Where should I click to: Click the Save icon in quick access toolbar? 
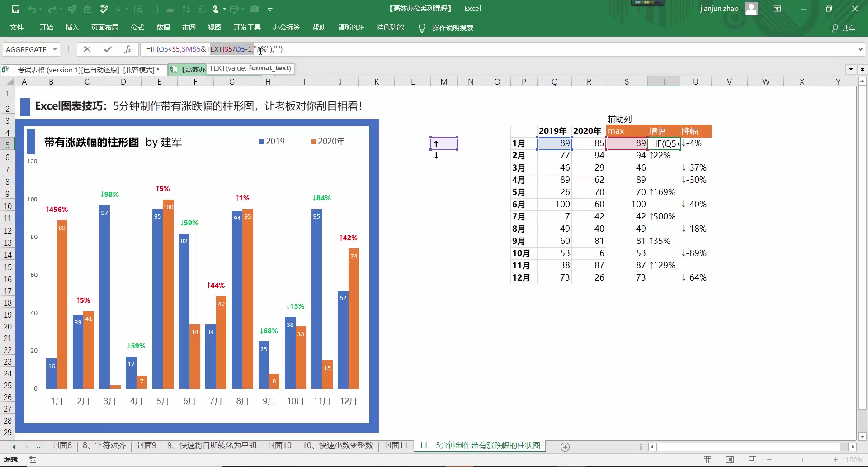coord(15,9)
